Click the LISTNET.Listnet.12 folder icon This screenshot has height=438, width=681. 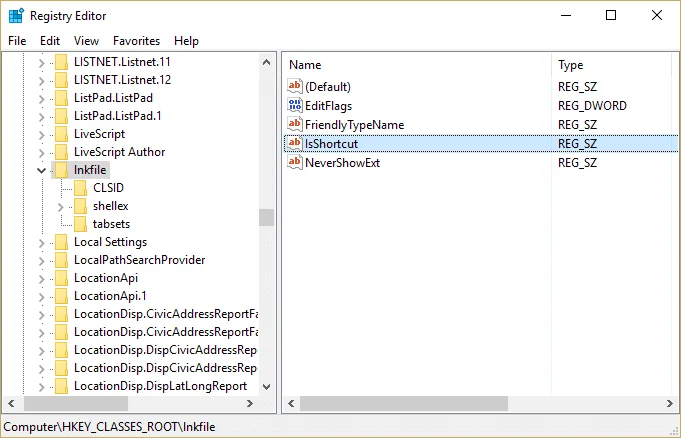pyautogui.click(x=61, y=80)
